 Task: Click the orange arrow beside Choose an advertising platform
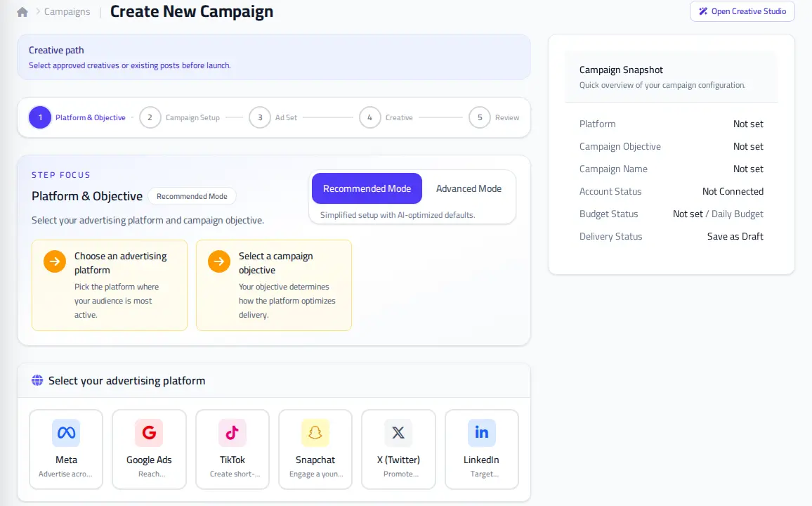(54, 261)
